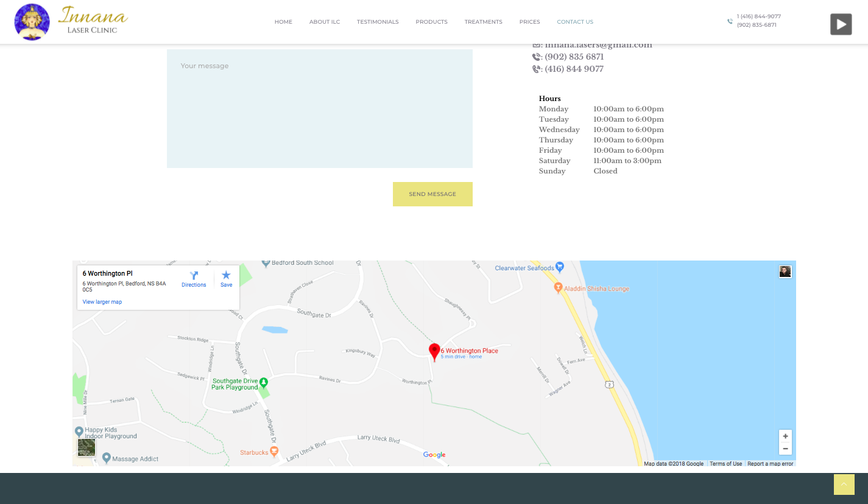
Task: Click the dark play button in header
Action: click(x=841, y=24)
